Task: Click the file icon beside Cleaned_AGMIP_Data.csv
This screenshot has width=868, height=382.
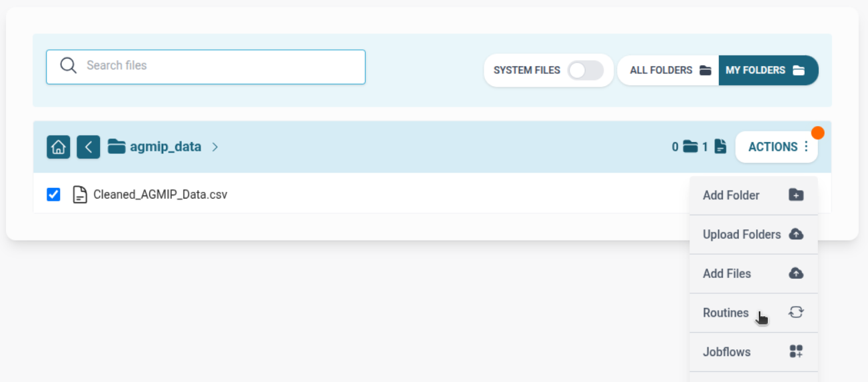Action: click(x=80, y=195)
